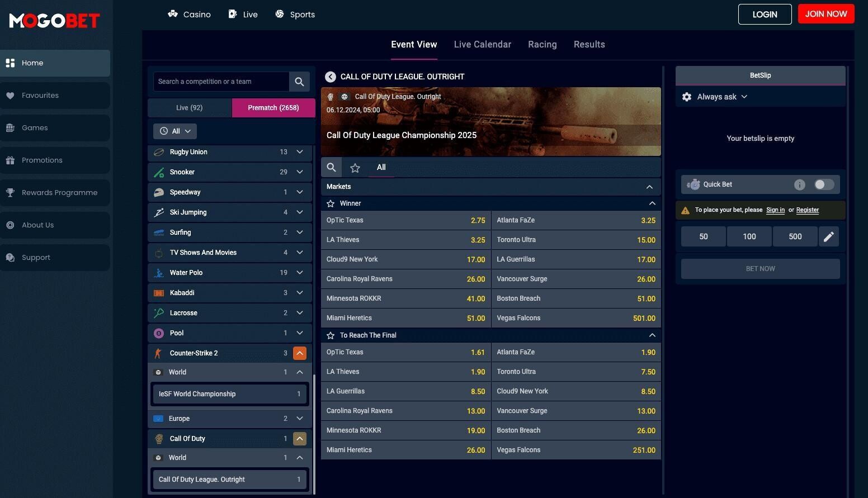
Task: Open the Results tab
Action: 589,45
